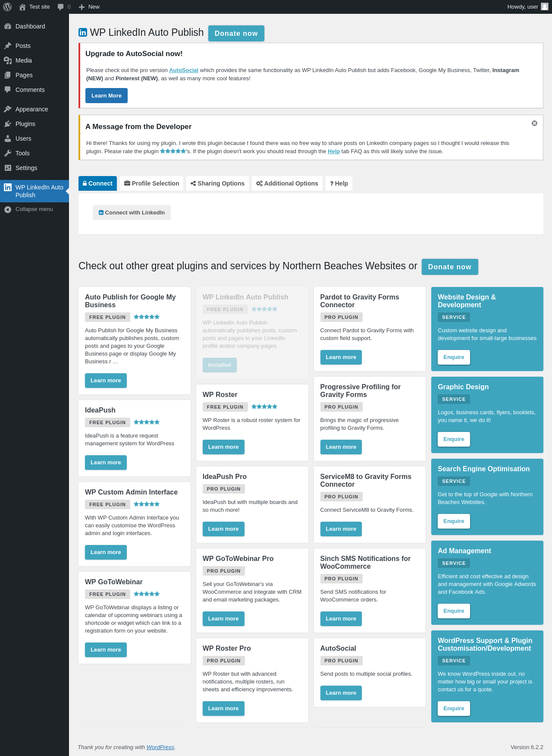Image resolution: width=552 pixels, height=756 pixels.
Task: Click the Donate now button beside page title
Action: [236, 33]
